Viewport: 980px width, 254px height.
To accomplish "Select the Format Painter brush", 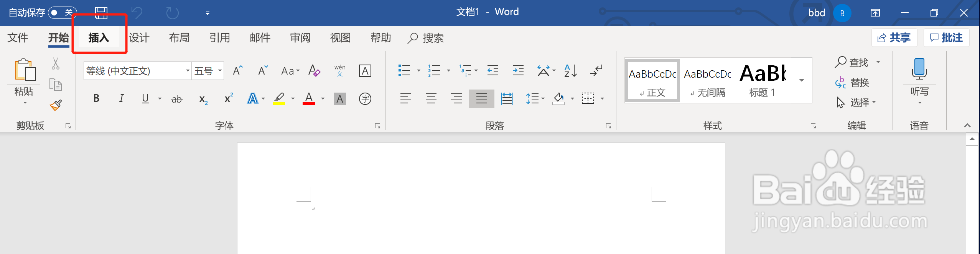I will coord(56,105).
